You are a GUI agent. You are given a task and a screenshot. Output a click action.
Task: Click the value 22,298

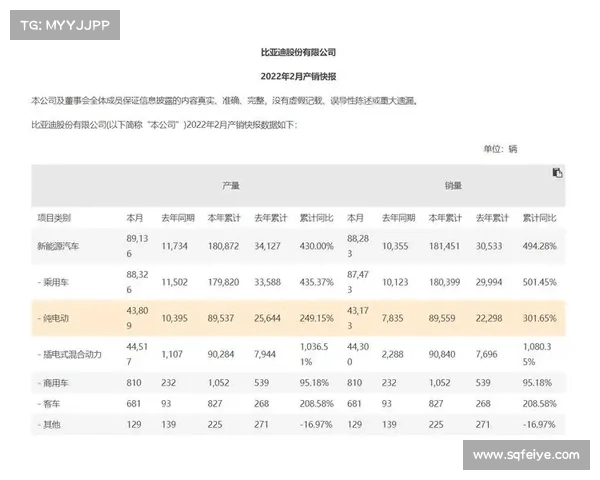pyautogui.click(x=489, y=318)
